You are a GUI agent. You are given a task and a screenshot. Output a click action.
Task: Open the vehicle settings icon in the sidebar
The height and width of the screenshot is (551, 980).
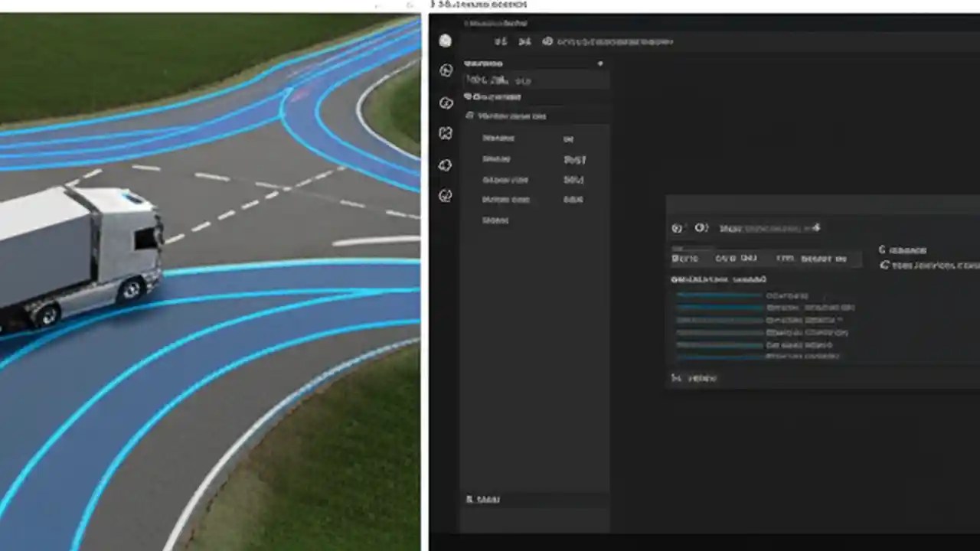coord(446,165)
